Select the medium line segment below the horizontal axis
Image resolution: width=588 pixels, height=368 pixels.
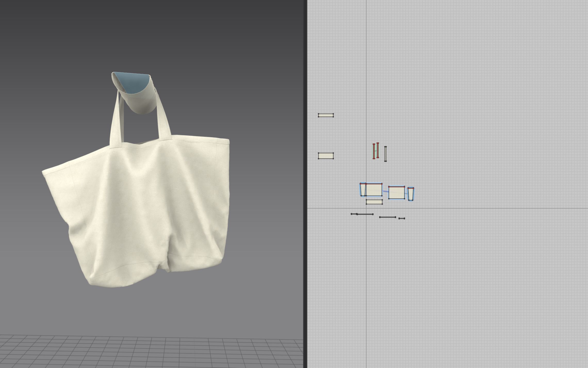point(387,217)
